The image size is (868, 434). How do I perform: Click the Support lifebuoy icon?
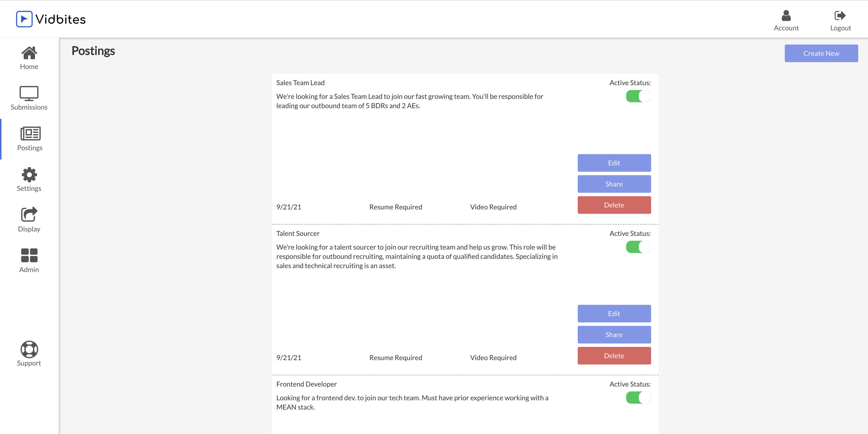pos(29,349)
